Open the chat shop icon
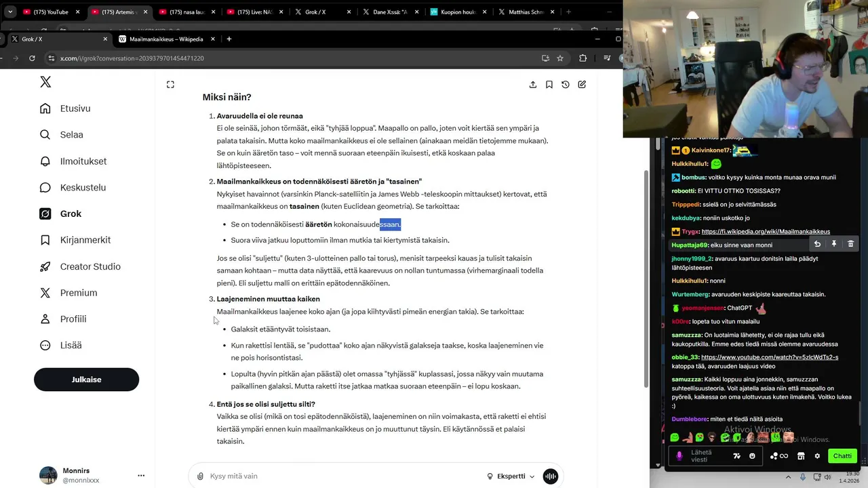868x488 pixels. coord(801,456)
